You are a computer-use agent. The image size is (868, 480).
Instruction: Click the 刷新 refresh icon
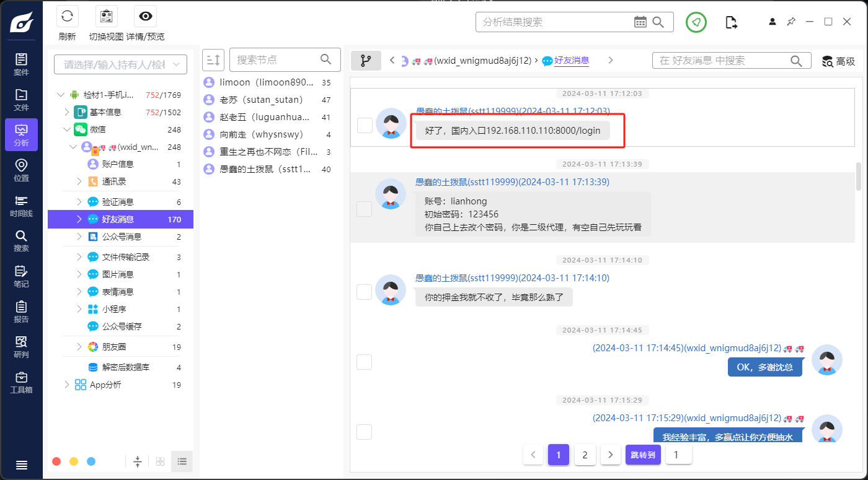[x=67, y=16]
